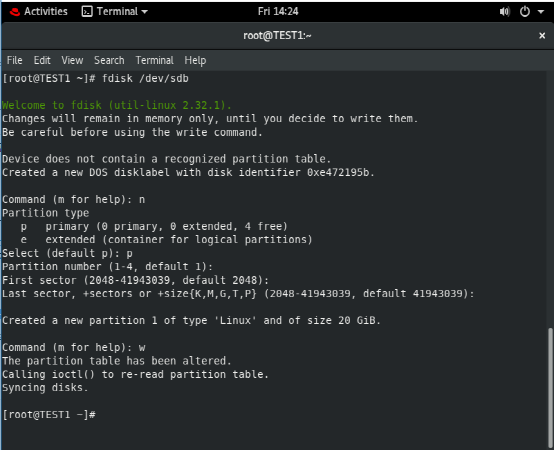Click the terminal app icon in top bar
Image resolution: width=554 pixels, height=450 pixels.
tap(87, 12)
